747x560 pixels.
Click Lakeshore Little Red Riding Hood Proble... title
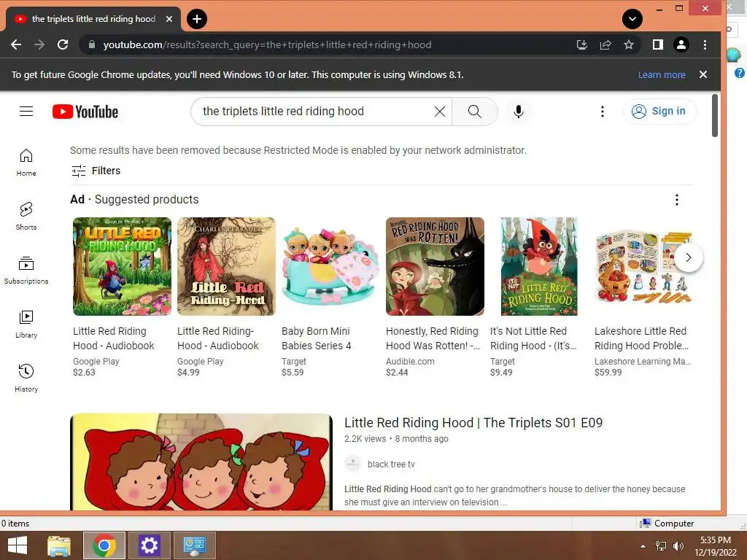point(642,338)
